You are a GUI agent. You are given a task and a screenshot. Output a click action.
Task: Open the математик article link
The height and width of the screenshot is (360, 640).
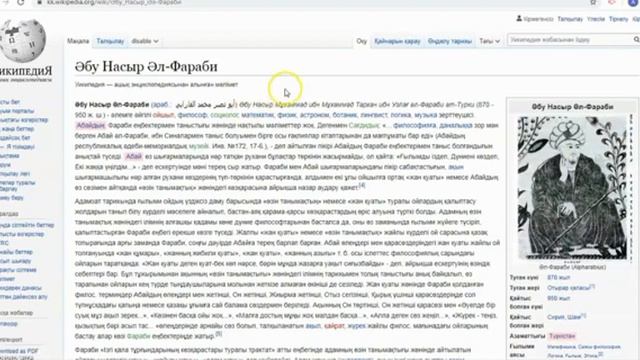pos(257,115)
